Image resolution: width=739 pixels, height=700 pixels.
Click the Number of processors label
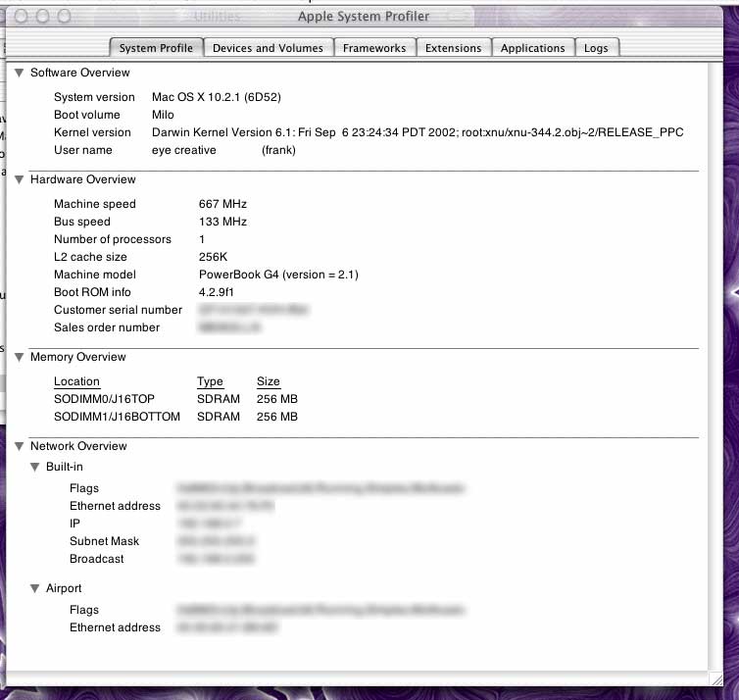click(x=112, y=239)
